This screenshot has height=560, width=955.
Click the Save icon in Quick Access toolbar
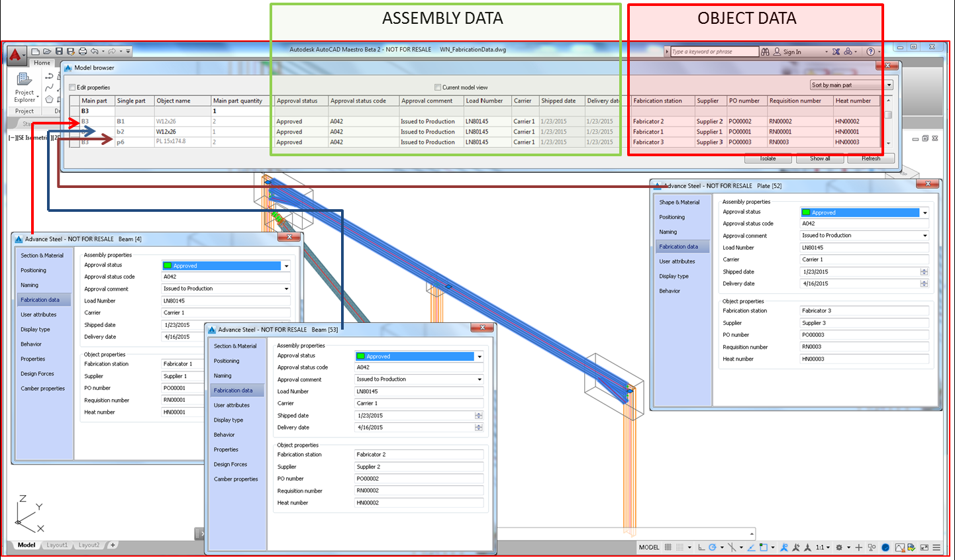point(59,51)
